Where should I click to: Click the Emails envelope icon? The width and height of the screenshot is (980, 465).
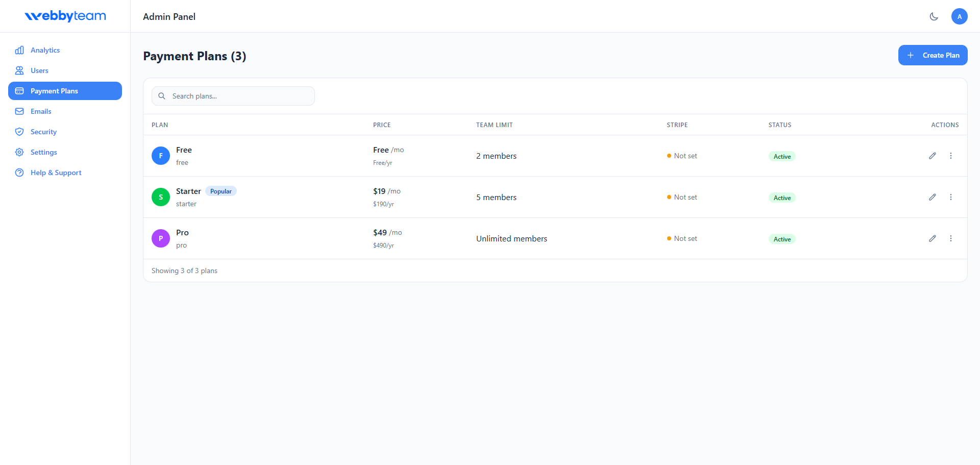click(19, 111)
